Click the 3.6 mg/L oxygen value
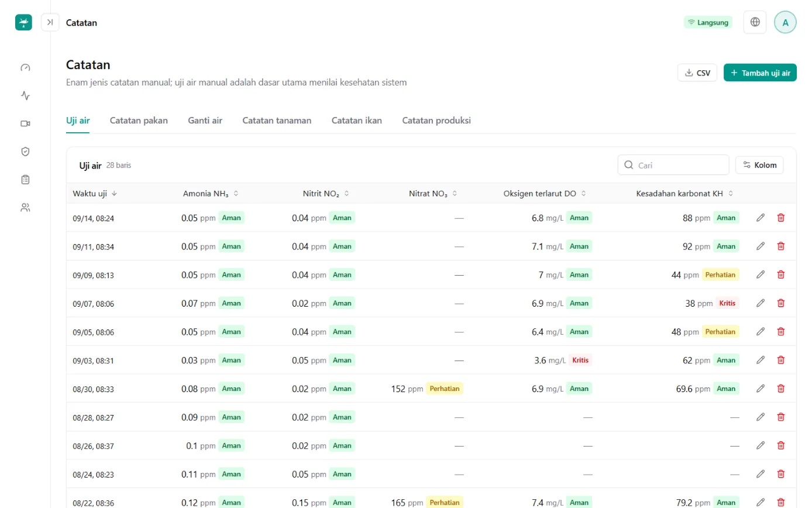 click(550, 360)
